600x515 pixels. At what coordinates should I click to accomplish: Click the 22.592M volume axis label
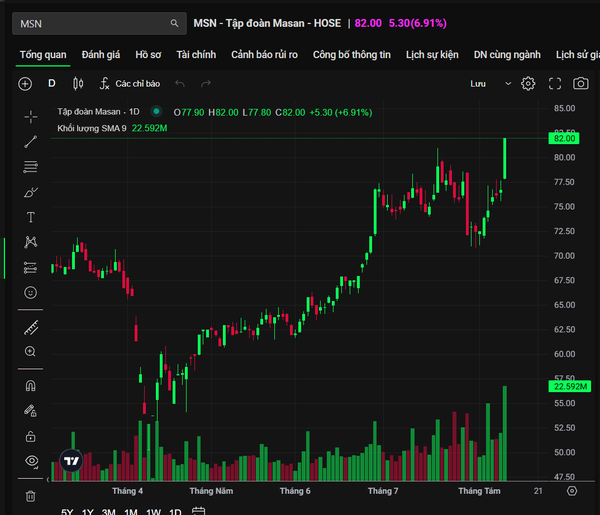pos(570,386)
